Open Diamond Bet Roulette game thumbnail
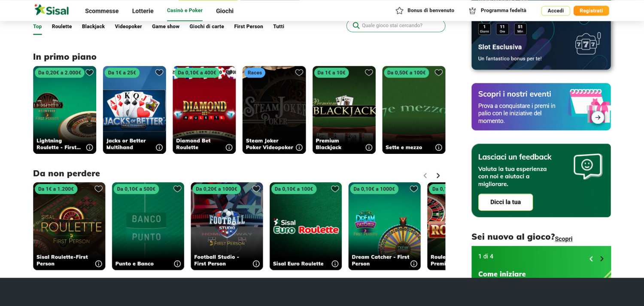Image resolution: width=644 pixels, height=306 pixels. [x=204, y=110]
